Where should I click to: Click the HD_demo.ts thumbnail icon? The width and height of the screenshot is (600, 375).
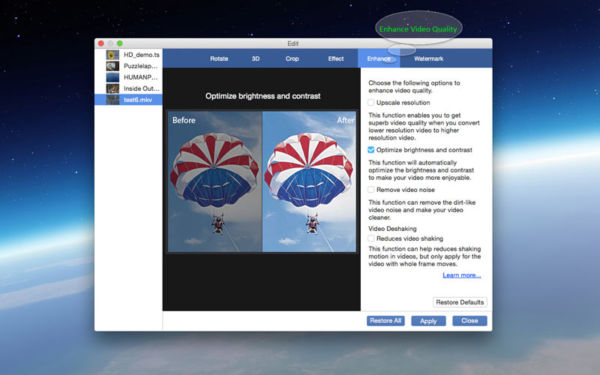[x=112, y=55]
